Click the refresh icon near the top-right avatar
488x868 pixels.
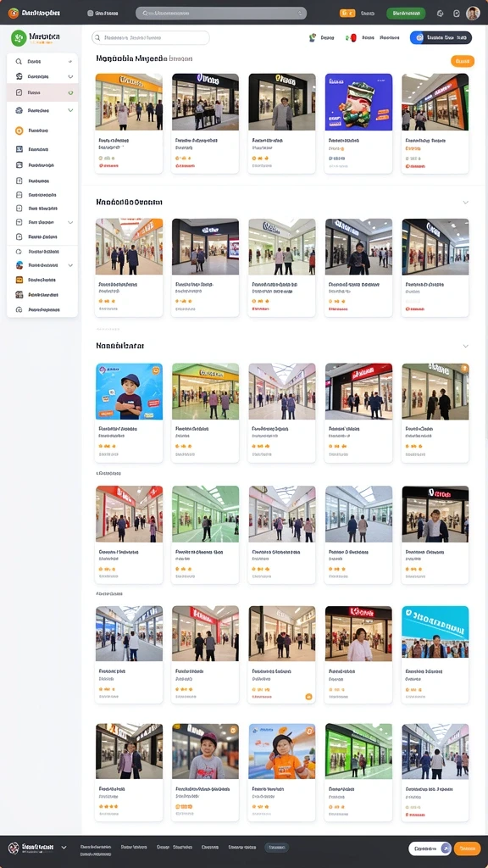tap(441, 14)
